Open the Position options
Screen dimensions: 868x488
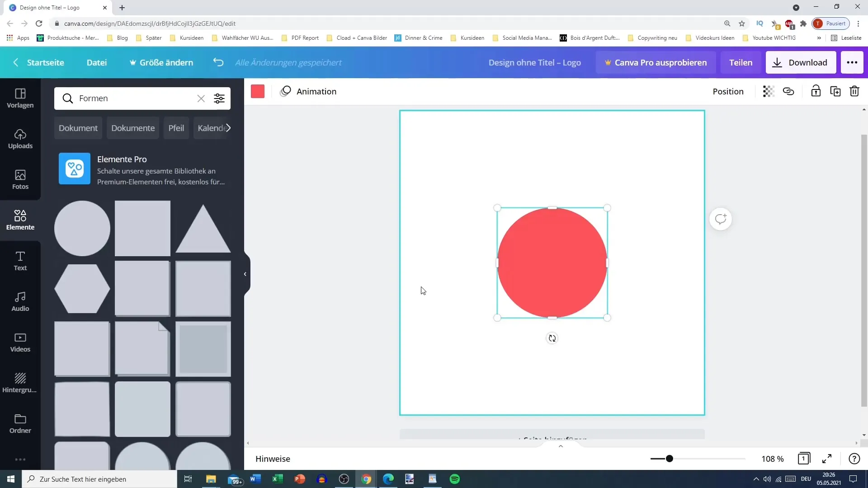[728, 91]
